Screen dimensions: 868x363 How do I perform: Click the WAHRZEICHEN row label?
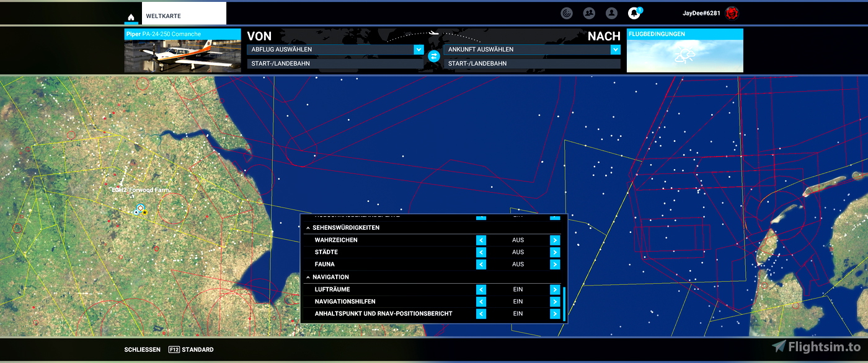coord(336,240)
